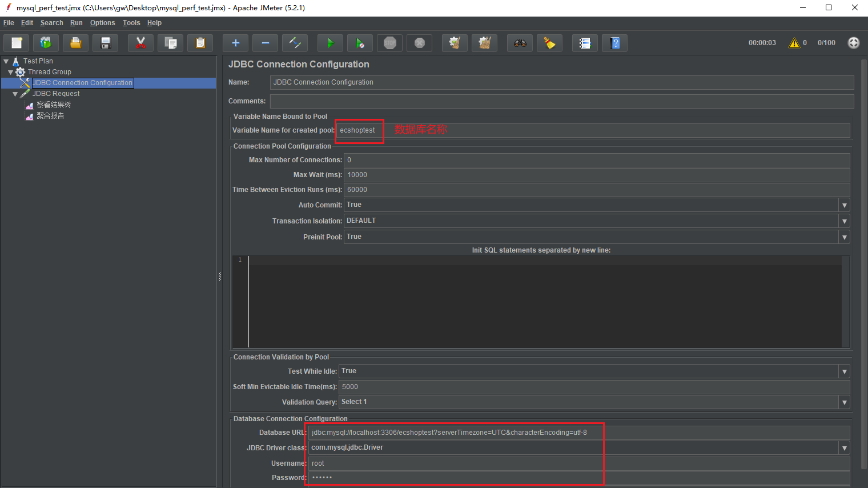Click the Stop test icon
The height and width of the screenshot is (488, 868).
click(390, 43)
